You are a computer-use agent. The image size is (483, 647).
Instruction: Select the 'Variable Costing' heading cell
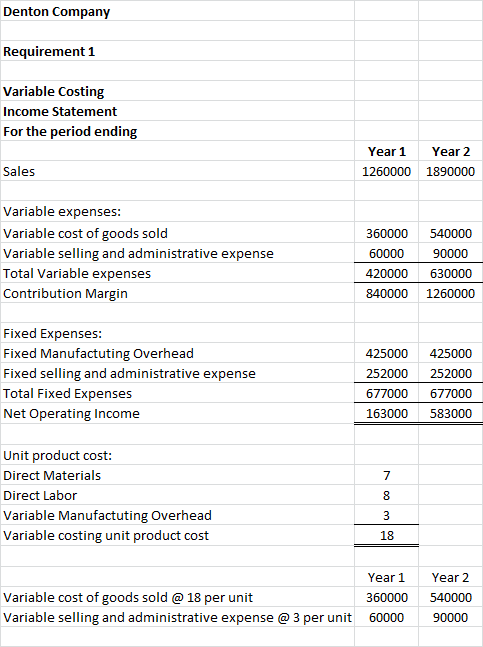[177, 91]
